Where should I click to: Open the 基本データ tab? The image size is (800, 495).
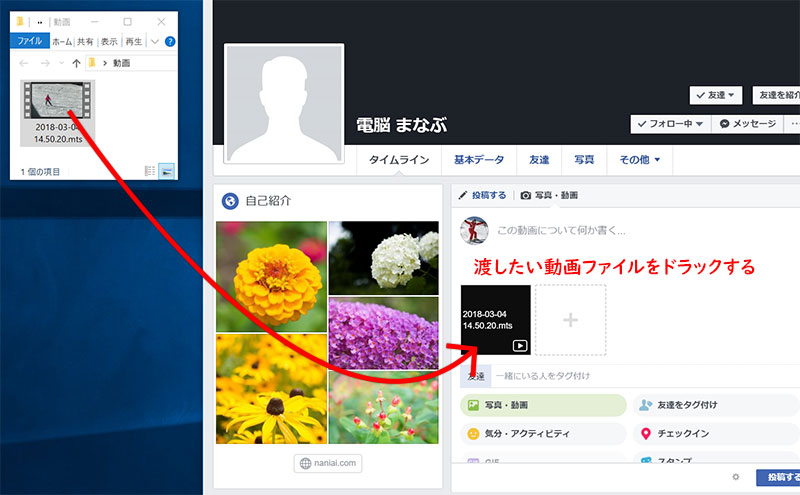click(x=479, y=160)
